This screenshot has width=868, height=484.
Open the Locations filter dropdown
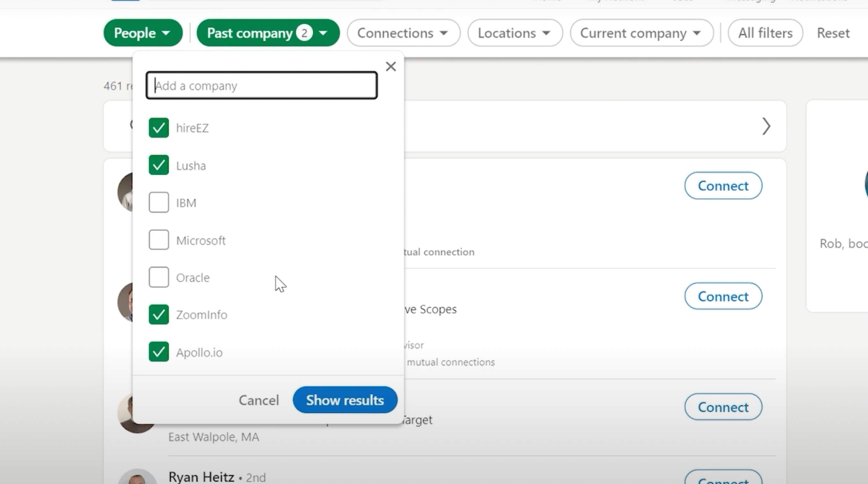pyautogui.click(x=515, y=33)
